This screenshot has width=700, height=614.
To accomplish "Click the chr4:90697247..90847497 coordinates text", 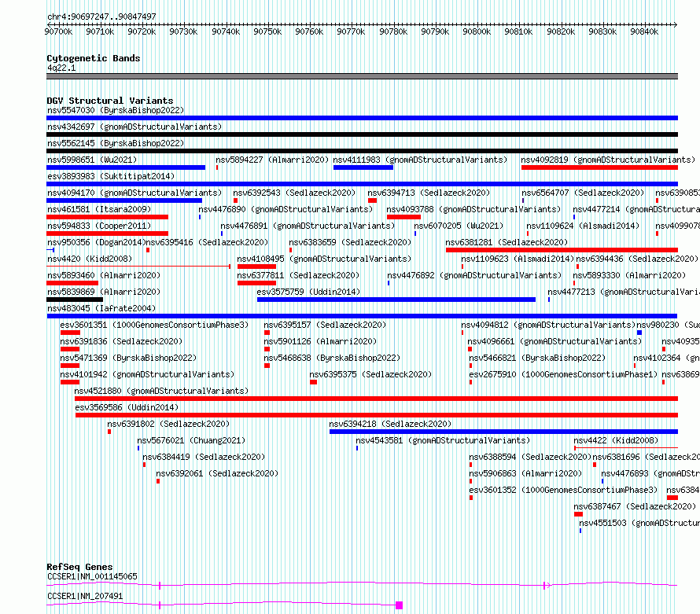I will [x=101, y=17].
